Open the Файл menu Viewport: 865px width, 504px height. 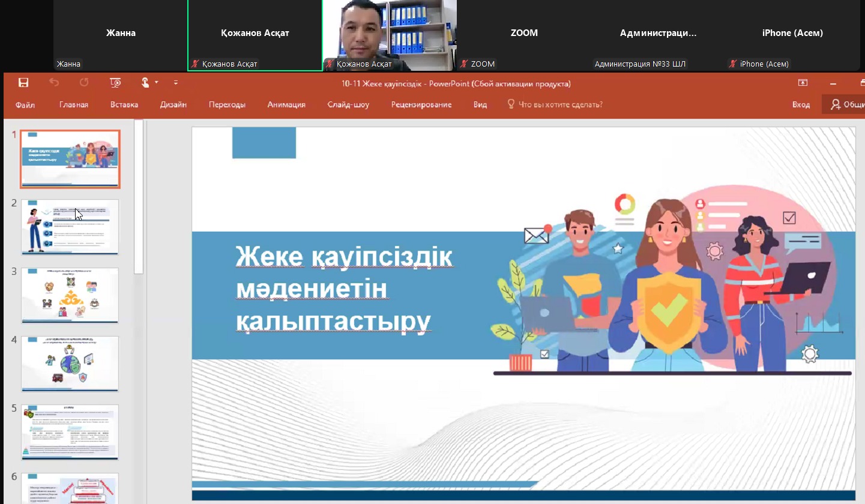(x=25, y=105)
